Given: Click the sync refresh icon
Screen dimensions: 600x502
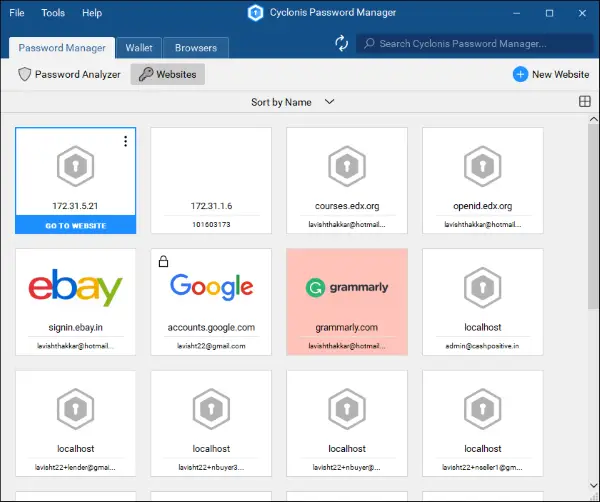Looking at the screenshot, I should (341, 43).
